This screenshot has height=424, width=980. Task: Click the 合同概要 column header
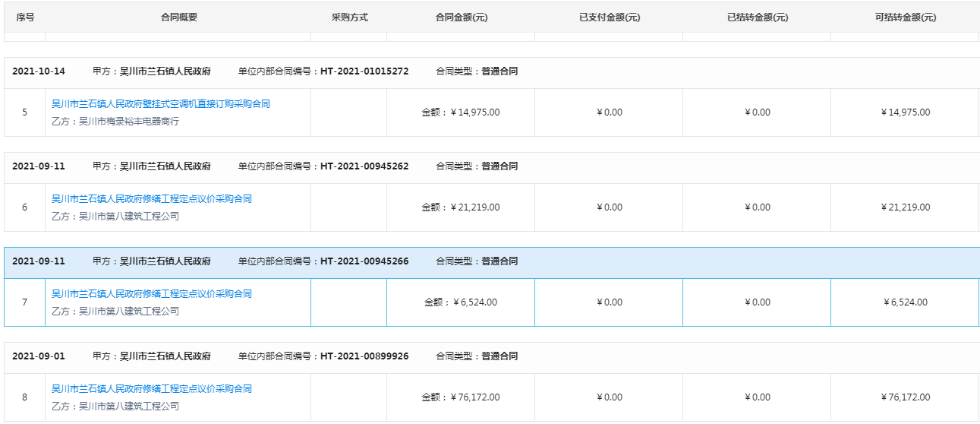tap(179, 17)
